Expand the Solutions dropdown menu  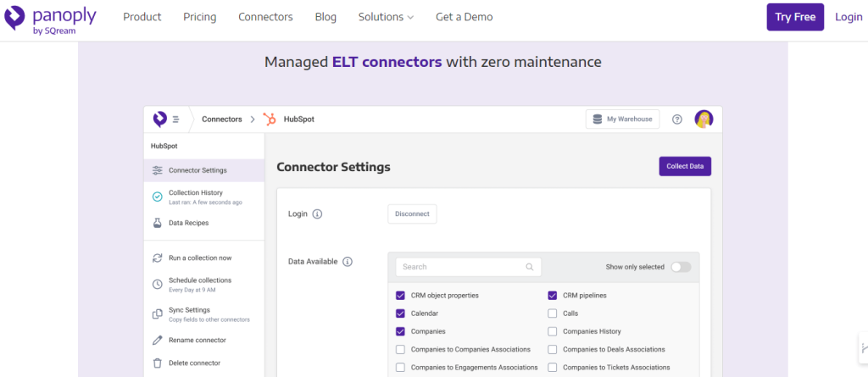[386, 17]
